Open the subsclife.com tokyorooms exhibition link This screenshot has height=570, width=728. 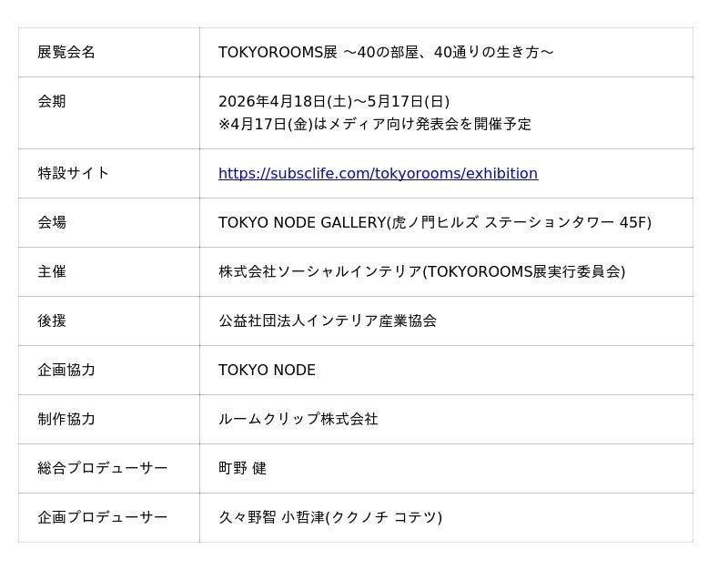(x=378, y=173)
